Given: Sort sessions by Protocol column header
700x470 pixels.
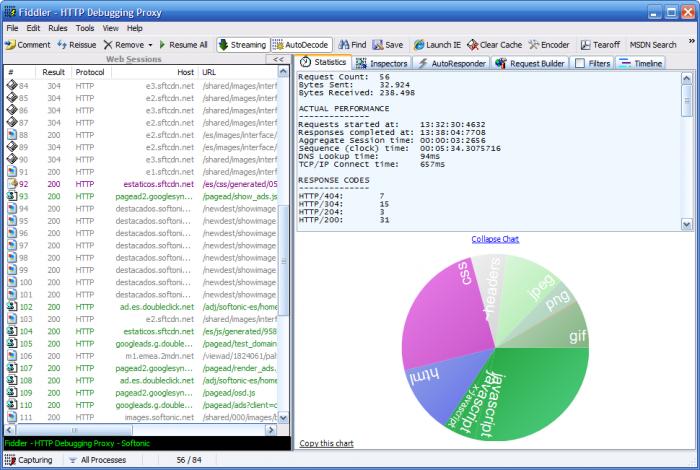Looking at the screenshot, I should (x=90, y=72).
